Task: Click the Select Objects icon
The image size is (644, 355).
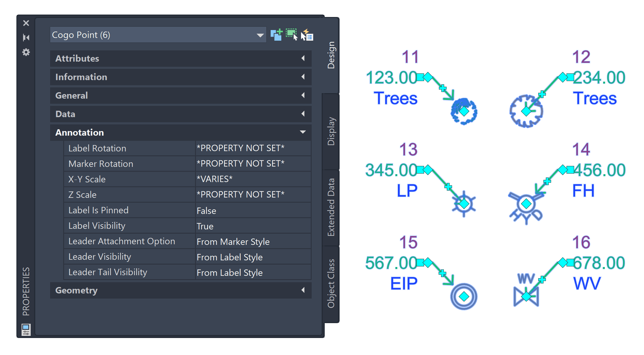Action: (292, 35)
